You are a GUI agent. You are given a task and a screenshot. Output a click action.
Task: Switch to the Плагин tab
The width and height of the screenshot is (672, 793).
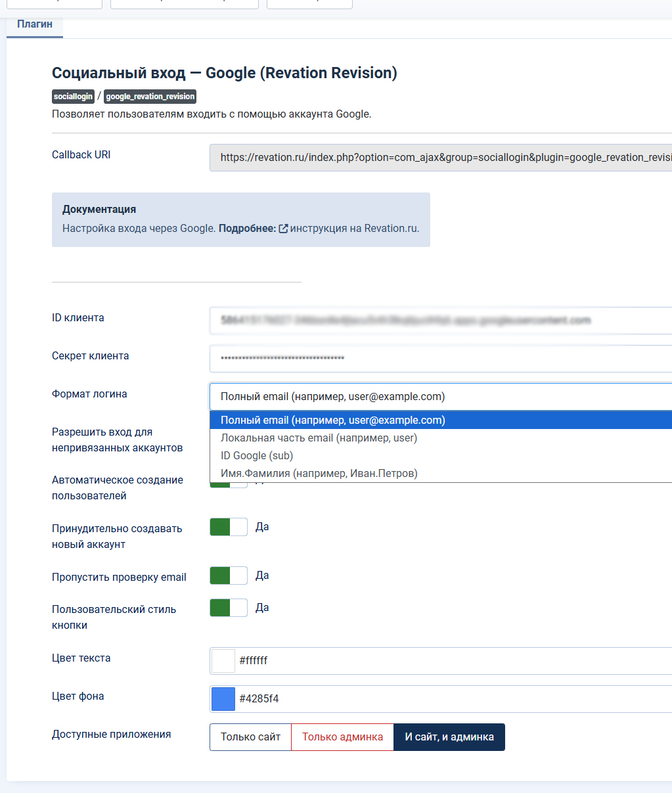pyautogui.click(x=35, y=24)
